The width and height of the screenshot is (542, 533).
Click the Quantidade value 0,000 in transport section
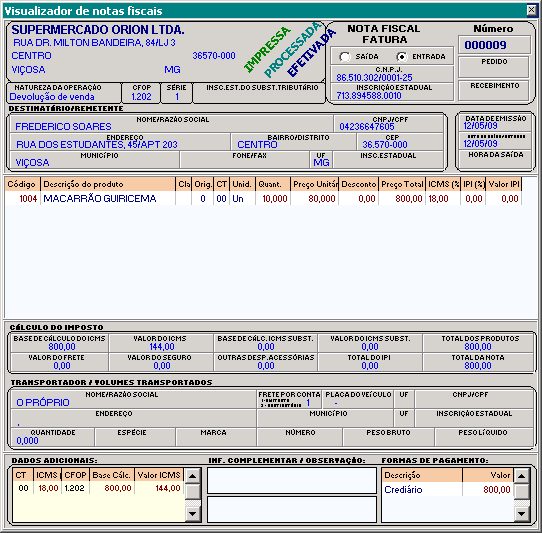pos(27,441)
